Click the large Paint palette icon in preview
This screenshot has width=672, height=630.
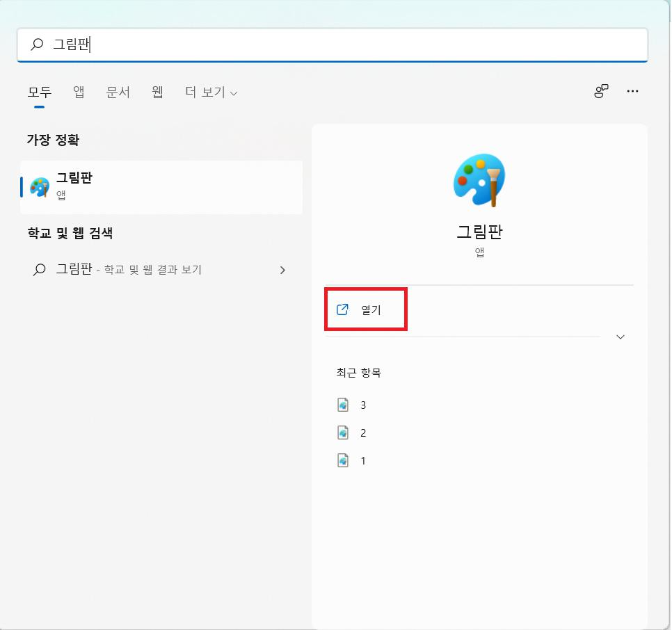tap(479, 180)
